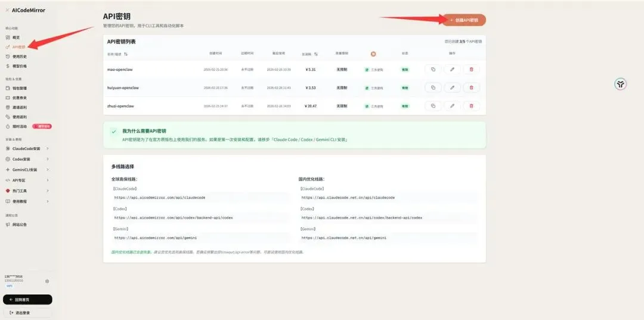Image resolution: width=644 pixels, height=320 pixels.
Task: Click the 无限制 quota cell for zhuzi-openclaw
Action: (342, 106)
